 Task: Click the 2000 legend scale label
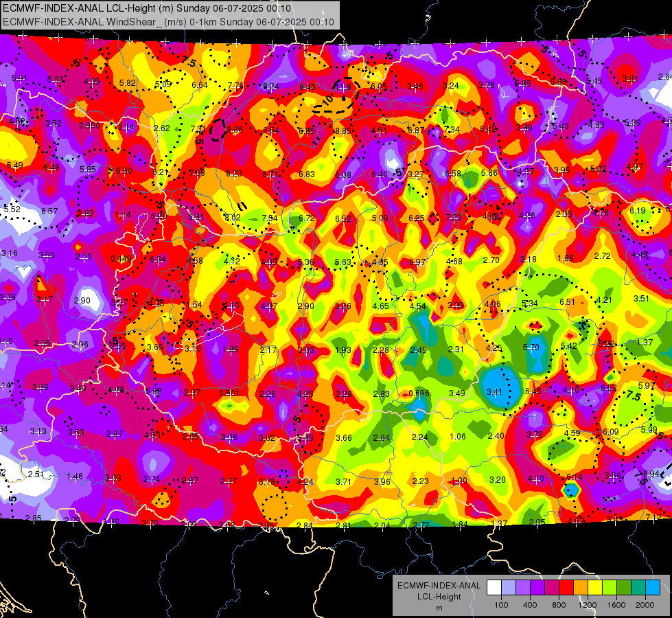645,605
